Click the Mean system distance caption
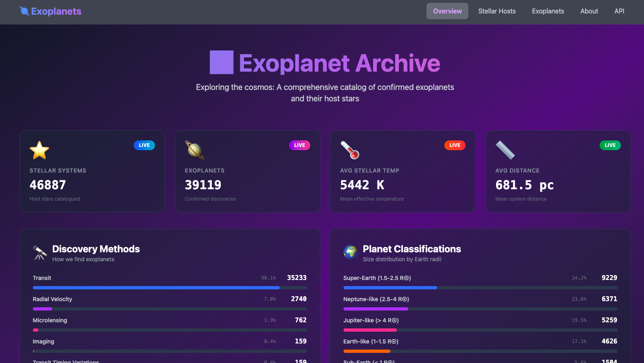This screenshot has width=644, height=363. [521, 199]
